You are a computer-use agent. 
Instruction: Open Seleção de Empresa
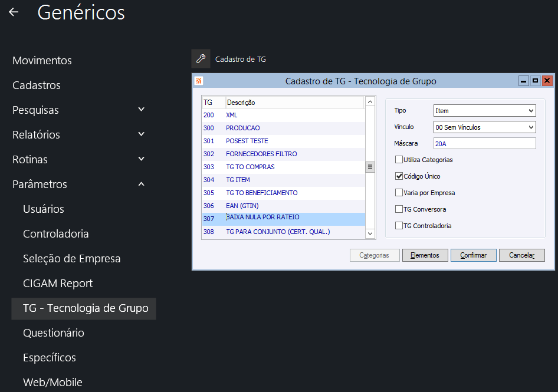pos(71,259)
